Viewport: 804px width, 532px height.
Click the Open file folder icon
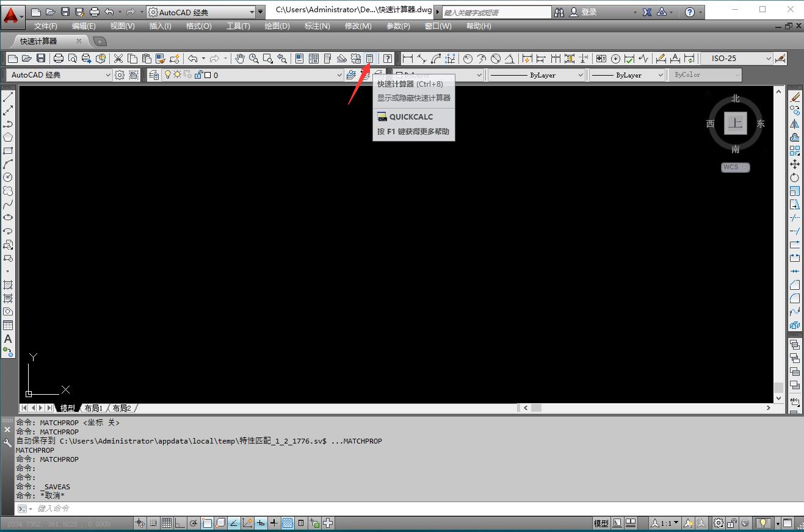pos(27,59)
